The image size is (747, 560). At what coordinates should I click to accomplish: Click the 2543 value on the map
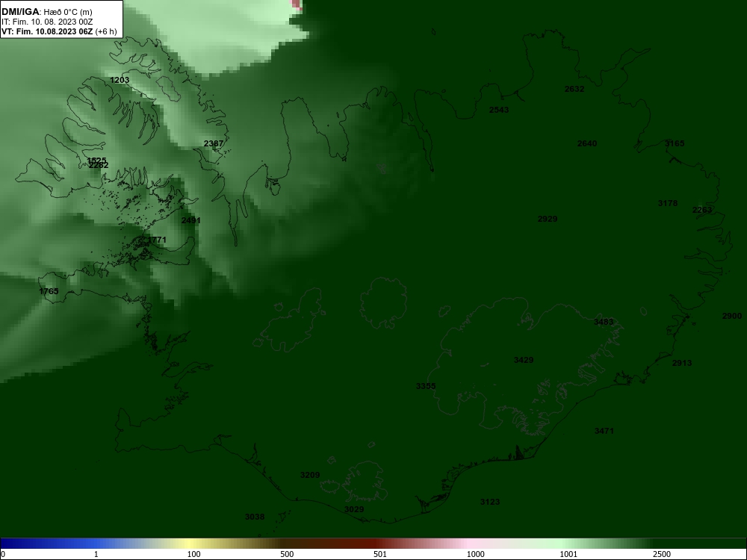pos(499,110)
